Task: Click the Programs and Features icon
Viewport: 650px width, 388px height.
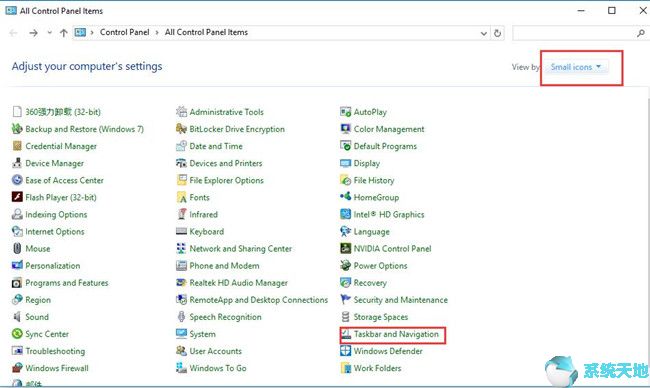Action: tap(17, 283)
